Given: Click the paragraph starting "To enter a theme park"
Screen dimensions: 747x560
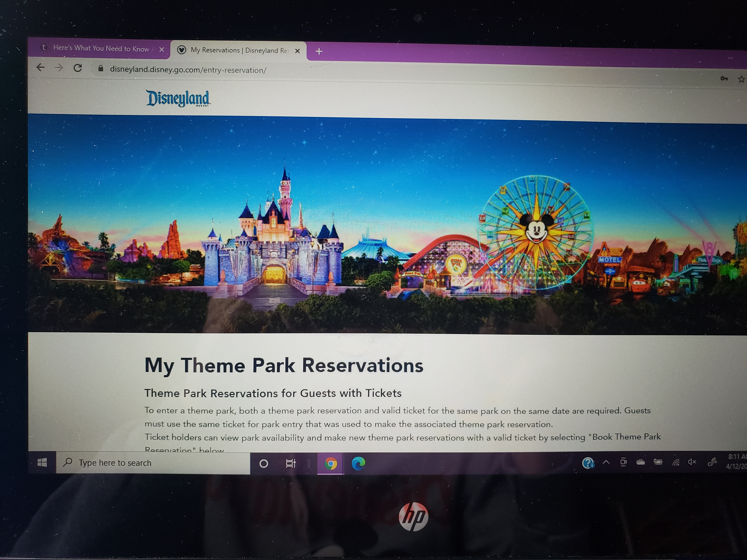Looking at the screenshot, I should pos(397,417).
